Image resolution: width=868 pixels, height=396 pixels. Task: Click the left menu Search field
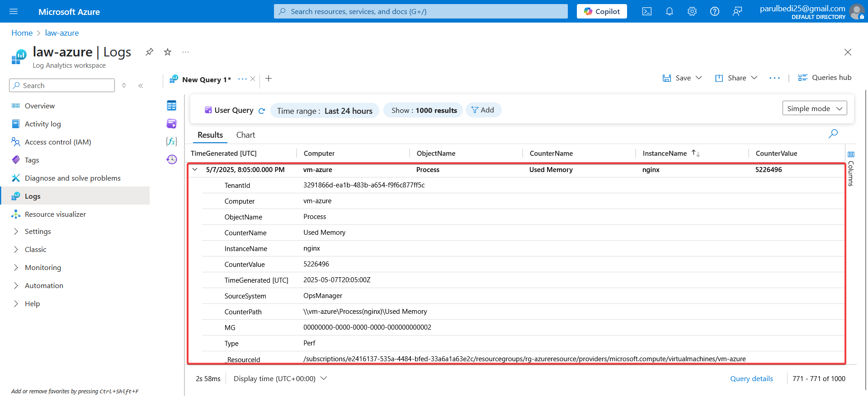(62, 85)
